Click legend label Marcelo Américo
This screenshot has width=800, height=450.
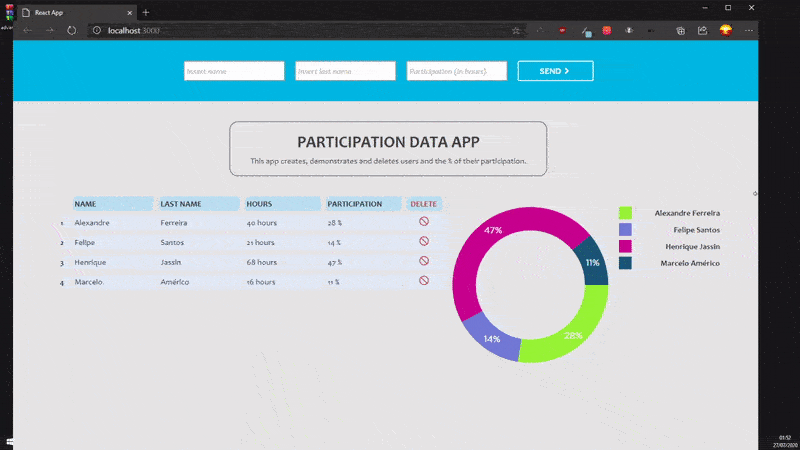[690, 263]
